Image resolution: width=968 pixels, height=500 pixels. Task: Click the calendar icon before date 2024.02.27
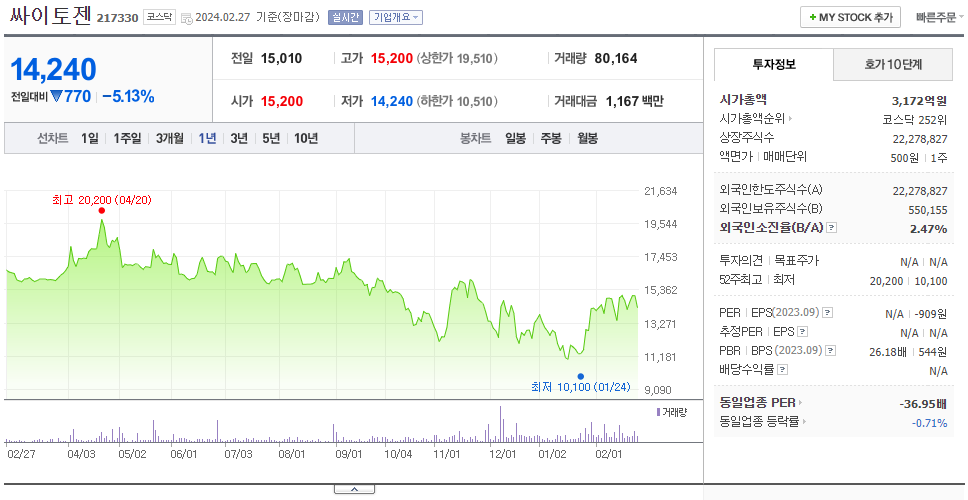coord(187,18)
